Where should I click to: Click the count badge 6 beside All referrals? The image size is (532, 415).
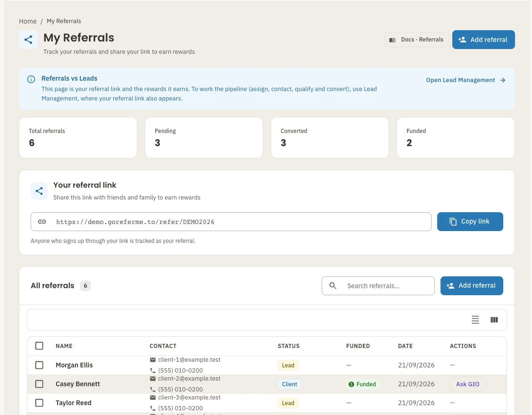(x=85, y=286)
